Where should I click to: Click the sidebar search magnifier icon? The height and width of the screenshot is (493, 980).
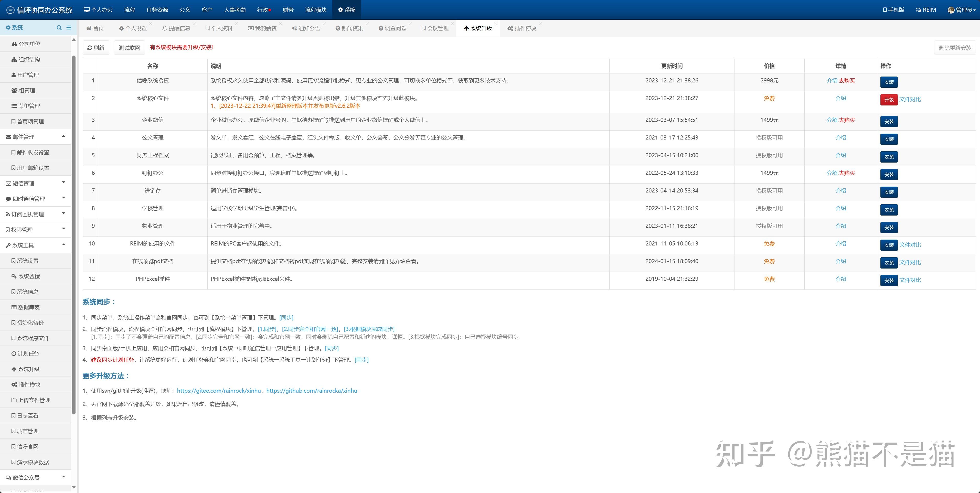pos(59,28)
